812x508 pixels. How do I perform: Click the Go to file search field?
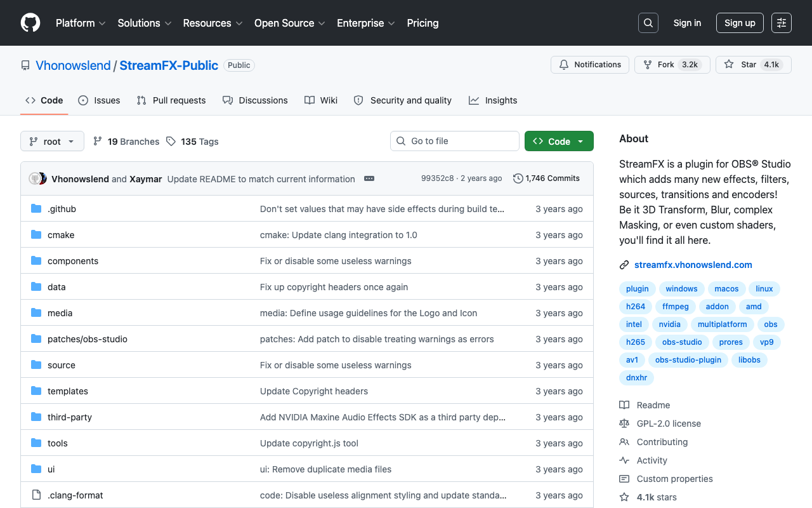455,141
